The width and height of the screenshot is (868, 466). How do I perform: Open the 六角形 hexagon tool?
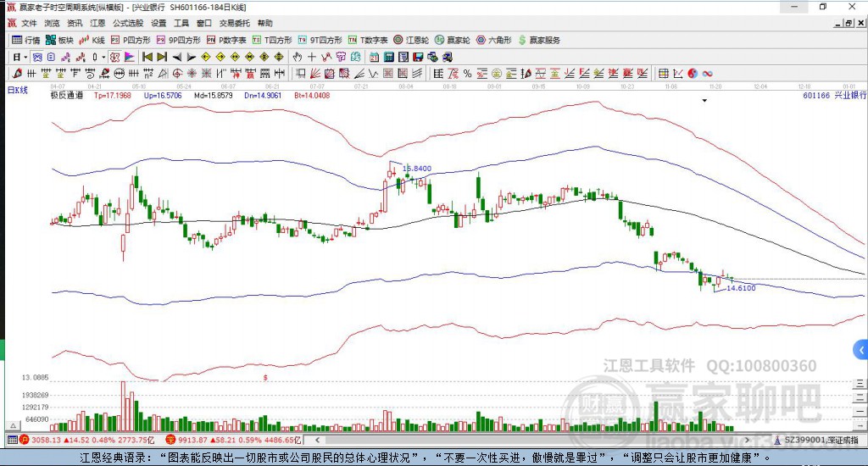[494, 40]
